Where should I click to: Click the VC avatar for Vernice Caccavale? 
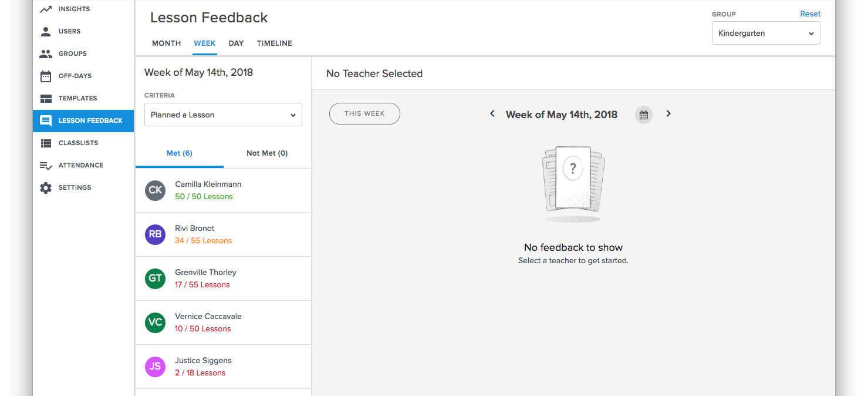(x=155, y=323)
